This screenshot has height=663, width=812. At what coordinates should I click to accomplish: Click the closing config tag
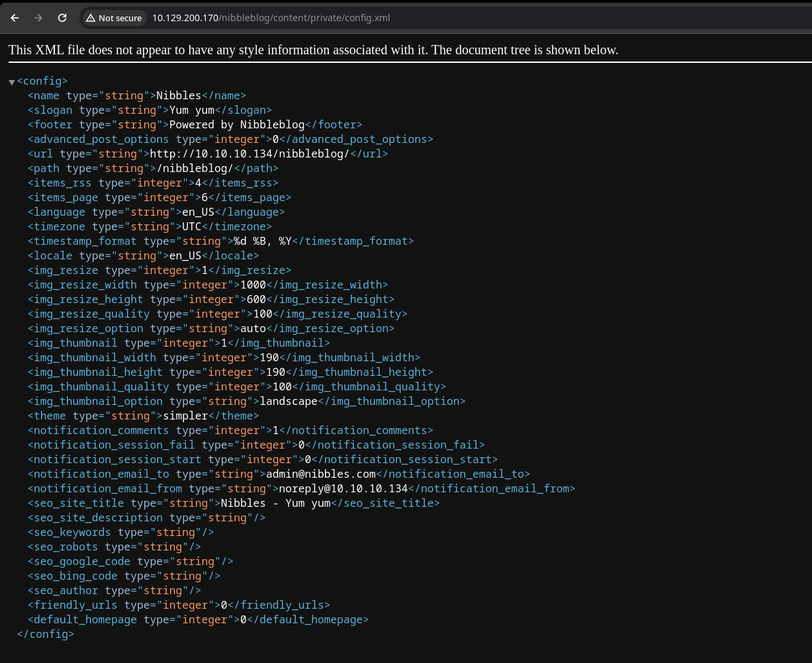pos(45,634)
